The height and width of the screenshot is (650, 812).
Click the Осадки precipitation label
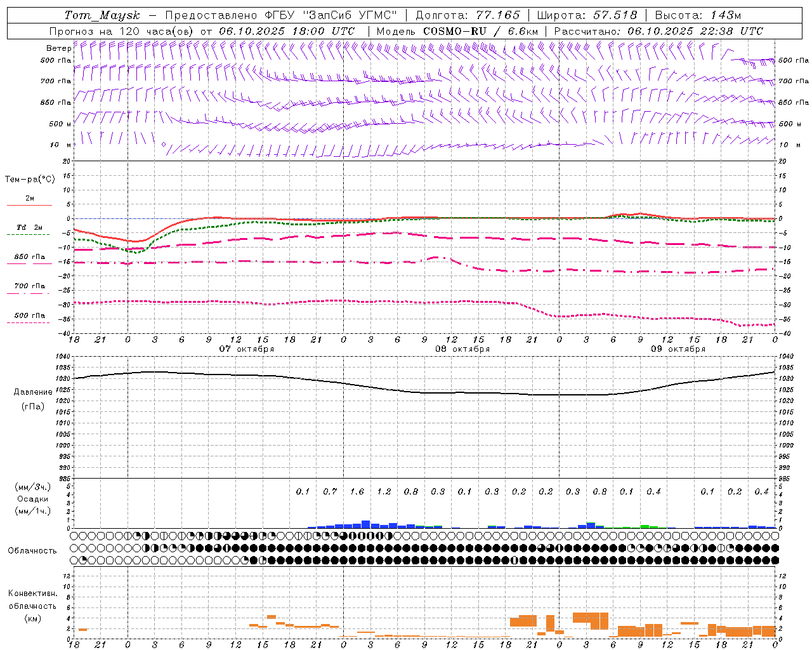[33, 499]
